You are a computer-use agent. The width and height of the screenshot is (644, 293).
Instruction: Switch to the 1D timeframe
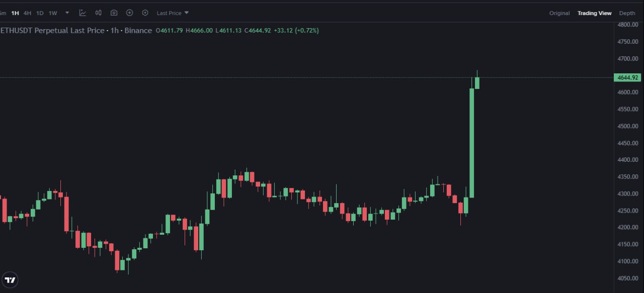[x=40, y=13]
